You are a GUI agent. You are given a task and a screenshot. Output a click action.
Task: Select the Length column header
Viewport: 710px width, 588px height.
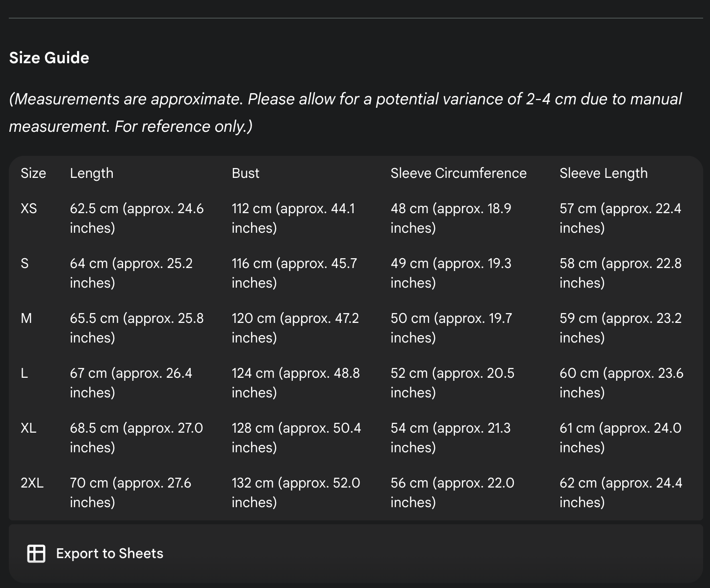click(x=91, y=173)
